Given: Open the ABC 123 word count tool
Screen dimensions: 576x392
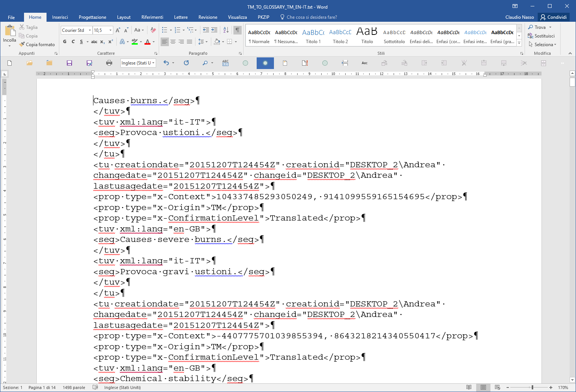Looking at the screenshot, I should pyautogui.click(x=226, y=63).
